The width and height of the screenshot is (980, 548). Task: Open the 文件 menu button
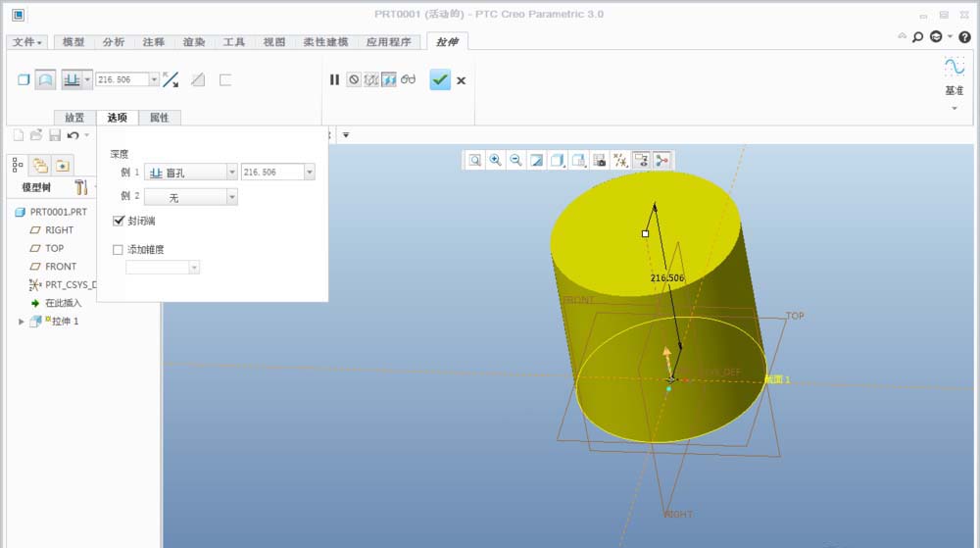tap(26, 42)
